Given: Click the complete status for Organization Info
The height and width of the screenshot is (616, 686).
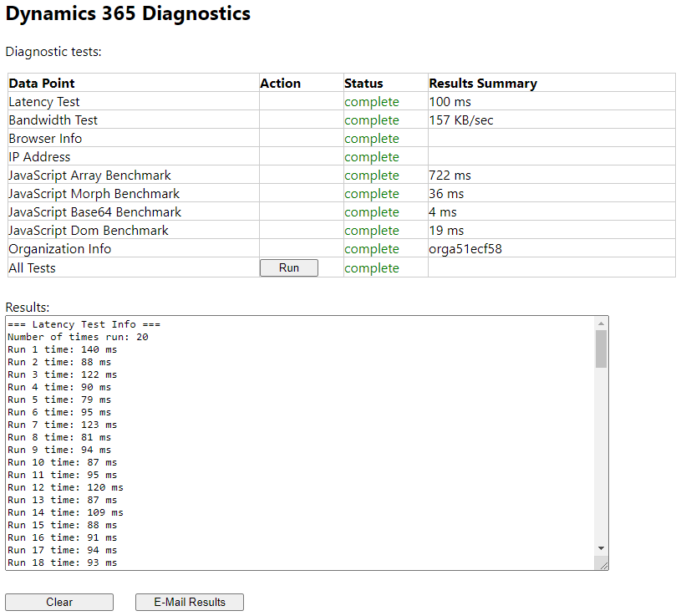Looking at the screenshot, I should coord(370,248).
